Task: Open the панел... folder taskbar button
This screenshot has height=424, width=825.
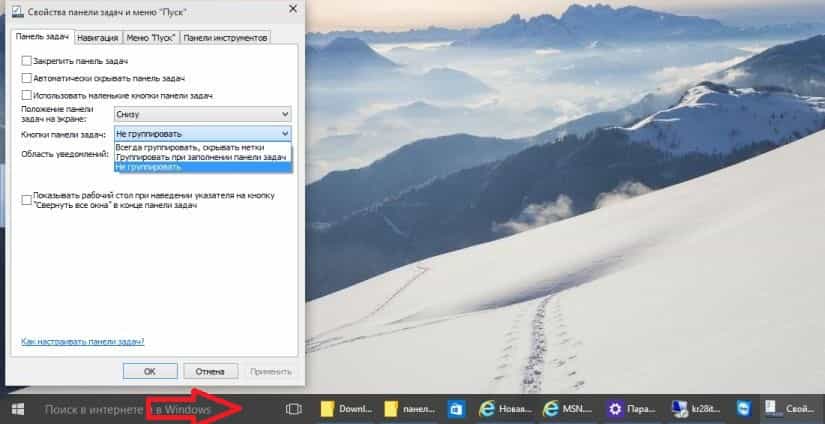Action: [411, 409]
